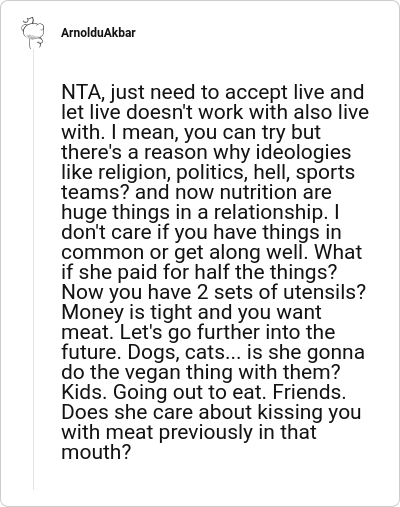
Task: Click the final word 'mouth?' in the comment
Action: click(95, 452)
